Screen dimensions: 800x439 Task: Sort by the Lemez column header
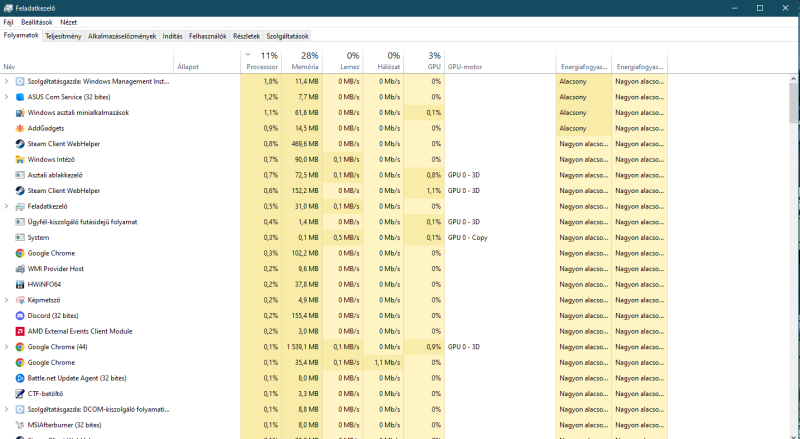343,61
